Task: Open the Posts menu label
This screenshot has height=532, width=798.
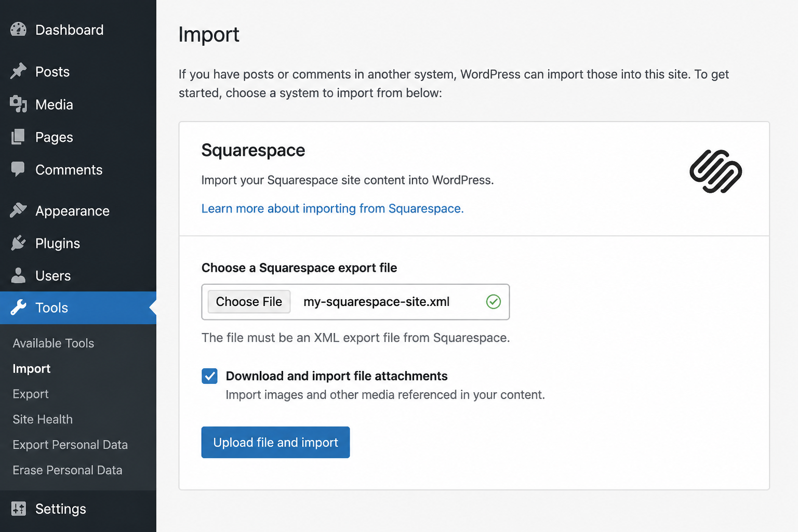Action: click(52, 72)
